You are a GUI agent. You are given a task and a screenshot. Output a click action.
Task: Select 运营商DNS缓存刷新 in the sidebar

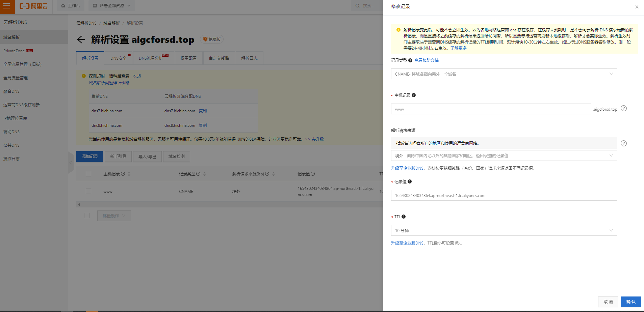click(x=34, y=105)
